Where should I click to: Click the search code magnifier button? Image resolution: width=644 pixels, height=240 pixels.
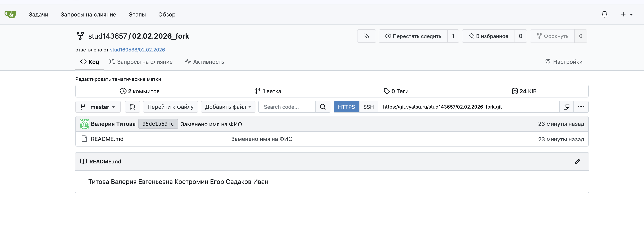(322, 107)
